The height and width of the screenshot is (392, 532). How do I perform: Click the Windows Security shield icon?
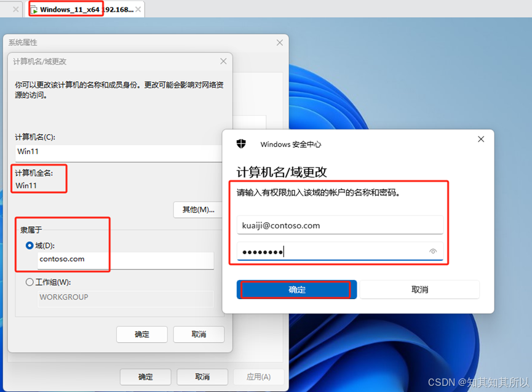click(241, 144)
